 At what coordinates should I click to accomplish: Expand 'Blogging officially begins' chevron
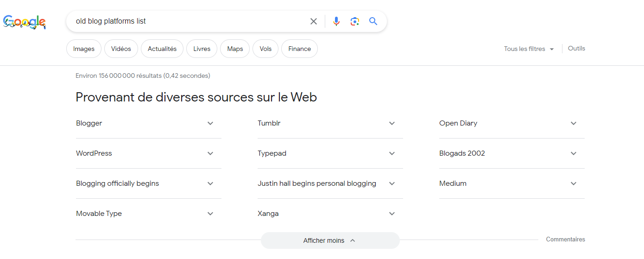(x=210, y=183)
